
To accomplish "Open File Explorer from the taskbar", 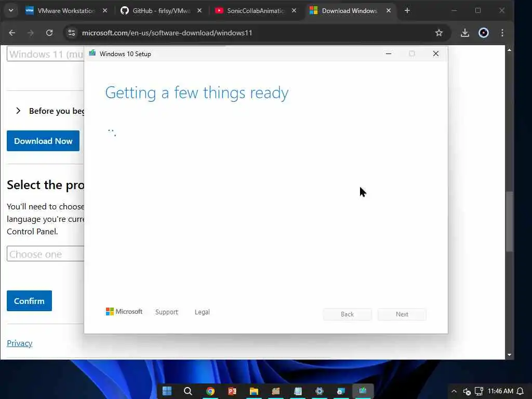I will pyautogui.click(x=254, y=391).
